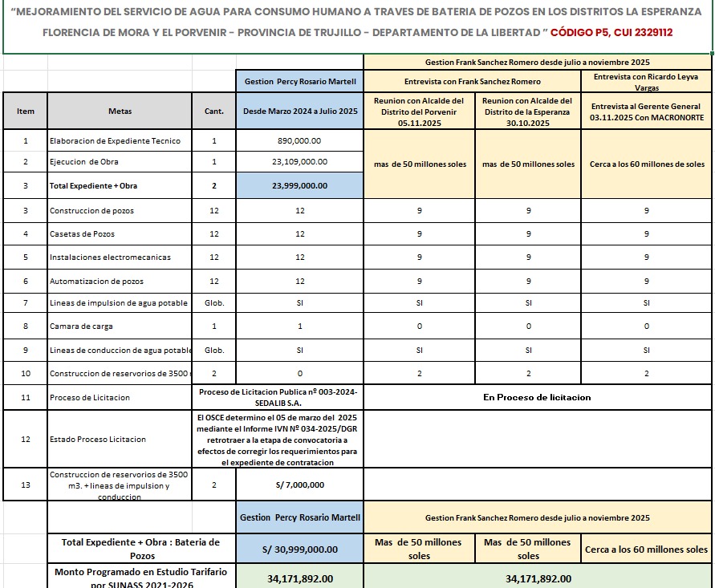Click the 23,109,000.00 Ejecucion de Obra amount
Screen dimensions: 715x588
300,162
